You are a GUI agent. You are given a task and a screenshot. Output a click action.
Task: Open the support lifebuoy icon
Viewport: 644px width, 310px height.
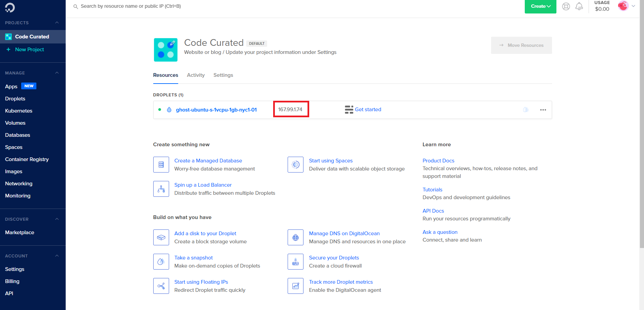click(566, 6)
